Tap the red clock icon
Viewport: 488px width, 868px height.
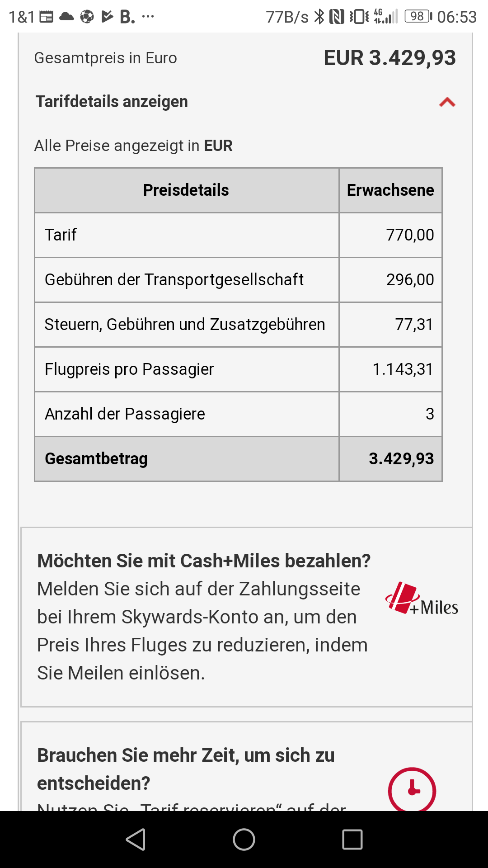click(412, 789)
